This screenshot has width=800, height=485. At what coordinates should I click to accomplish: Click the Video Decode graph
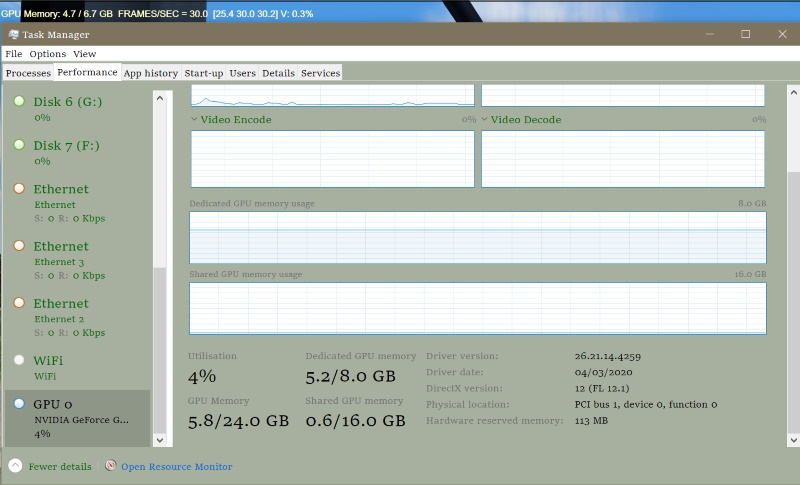pyautogui.click(x=623, y=159)
